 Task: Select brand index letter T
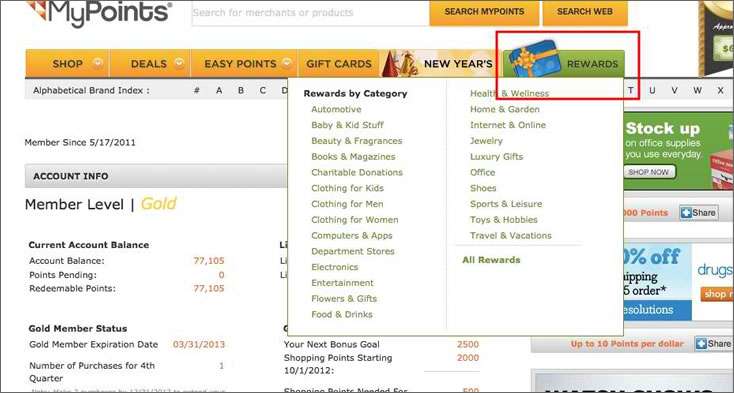coord(631,90)
